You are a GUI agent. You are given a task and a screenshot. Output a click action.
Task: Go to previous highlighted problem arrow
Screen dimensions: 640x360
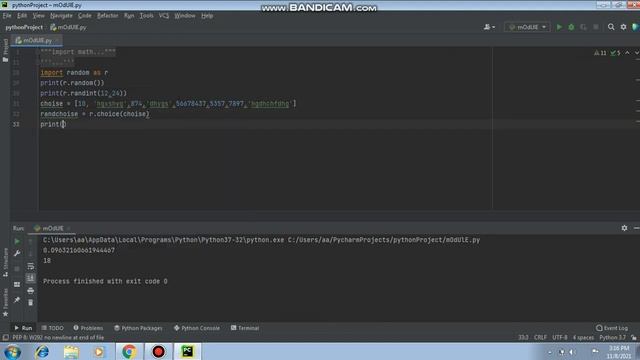pyautogui.click(x=627, y=53)
